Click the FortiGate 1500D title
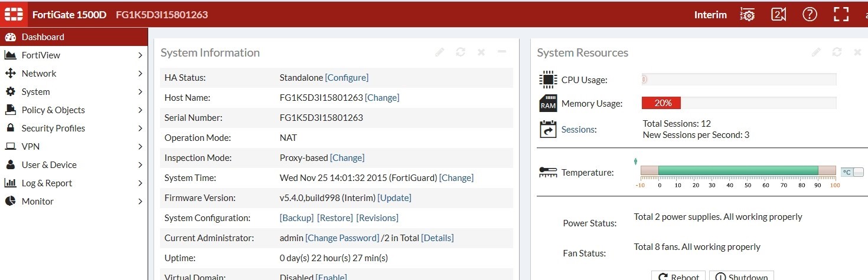 tap(69, 15)
